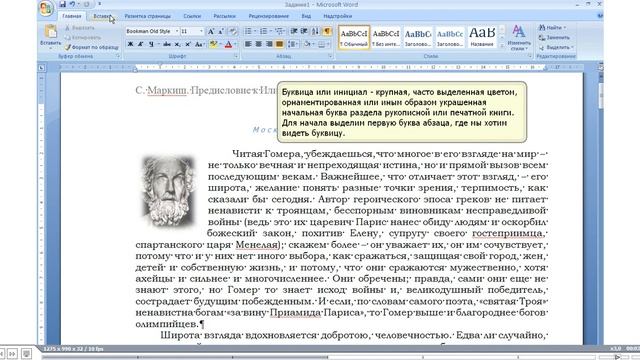
Task: Open the Выделить (Select) dropdown
Action: point(556,47)
